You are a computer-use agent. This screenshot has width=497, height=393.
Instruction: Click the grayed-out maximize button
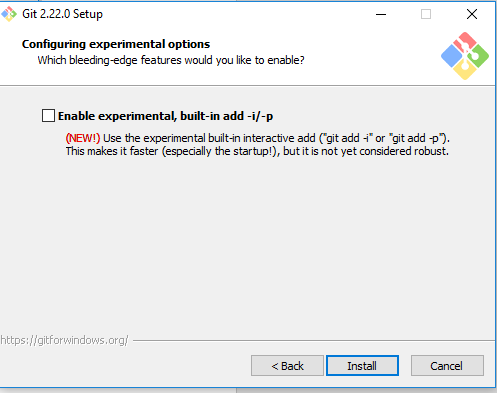(426, 14)
